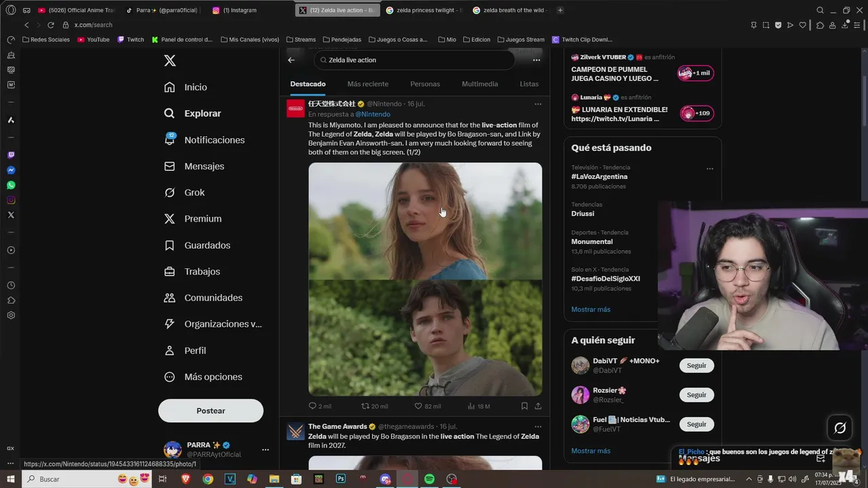The width and height of the screenshot is (868, 488).
Task: Click the Postear button
Action: [211, 411]
